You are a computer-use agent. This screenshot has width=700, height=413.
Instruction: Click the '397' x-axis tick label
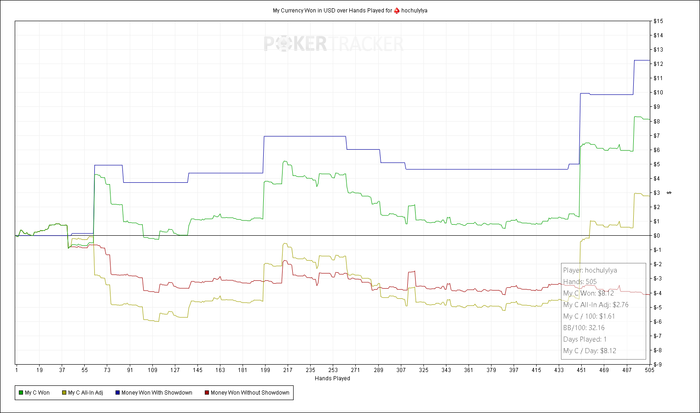click(513, 370)
